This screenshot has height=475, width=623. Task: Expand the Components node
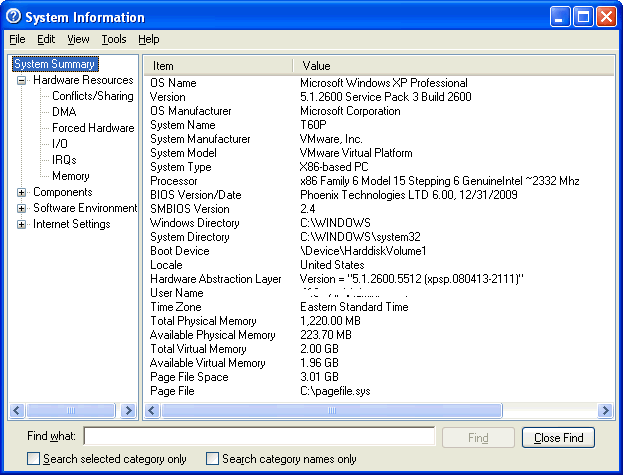tap(21, 193)
